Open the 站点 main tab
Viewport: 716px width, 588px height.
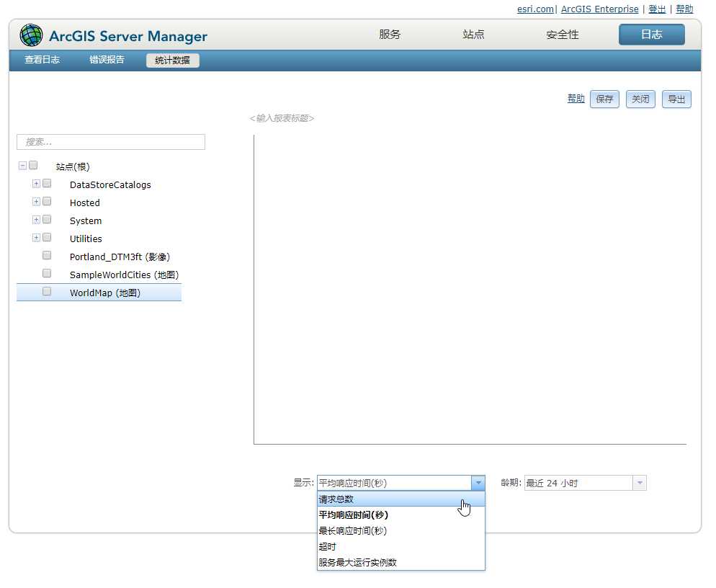pos(473,35)
